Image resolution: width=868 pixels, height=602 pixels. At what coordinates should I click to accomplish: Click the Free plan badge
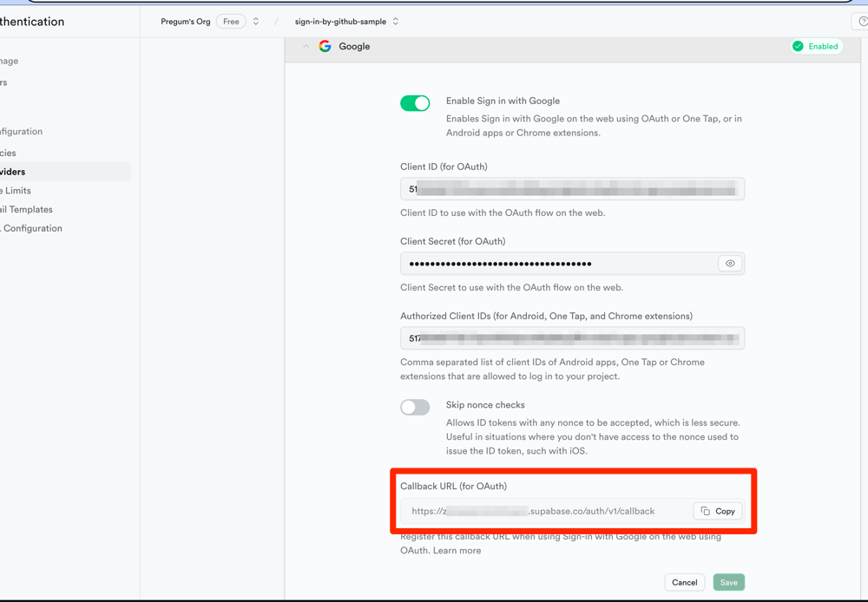pos(230,21)
